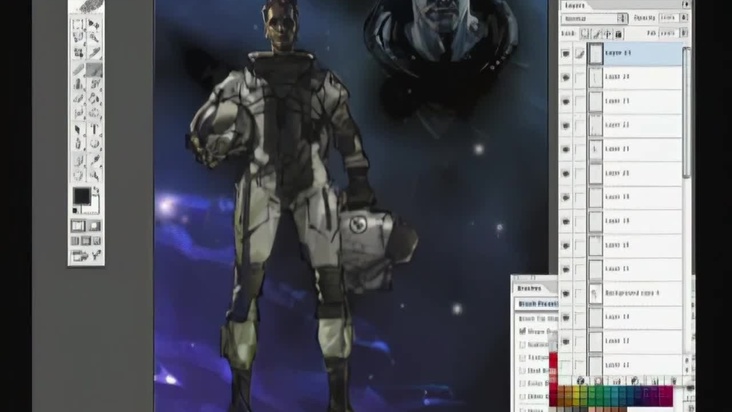Open Brush Tip Shape settings
Viewport: 732px width, 412px height.
tap(538, 318)
